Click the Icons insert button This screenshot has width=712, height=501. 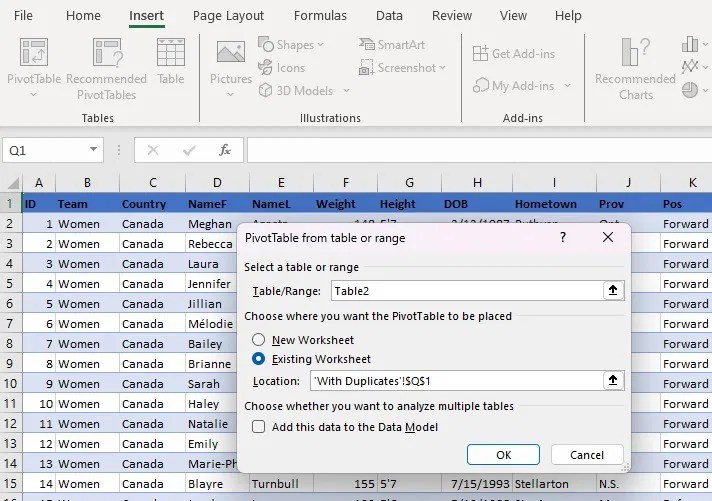coord(282,68)
